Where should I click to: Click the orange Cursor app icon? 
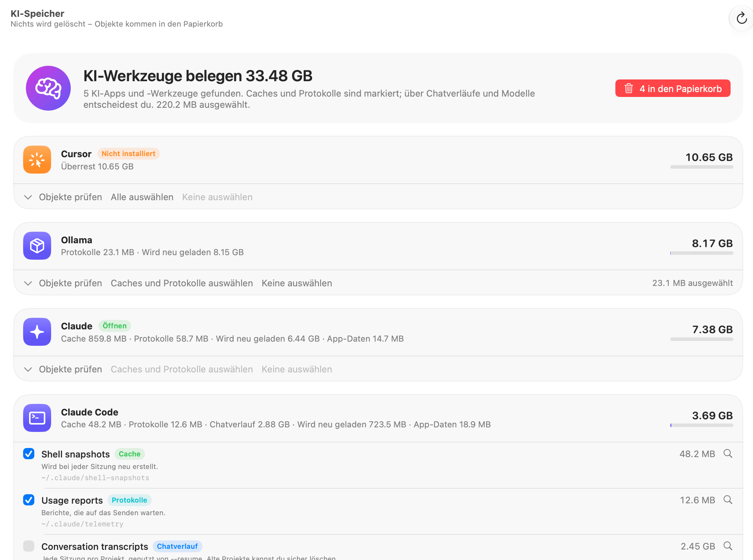tap(37, 160)
